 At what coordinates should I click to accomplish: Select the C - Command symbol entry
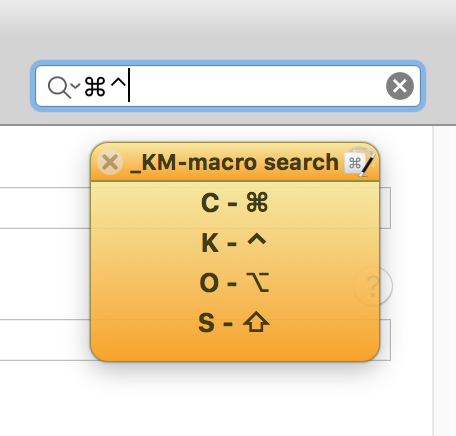coord(235,202)
